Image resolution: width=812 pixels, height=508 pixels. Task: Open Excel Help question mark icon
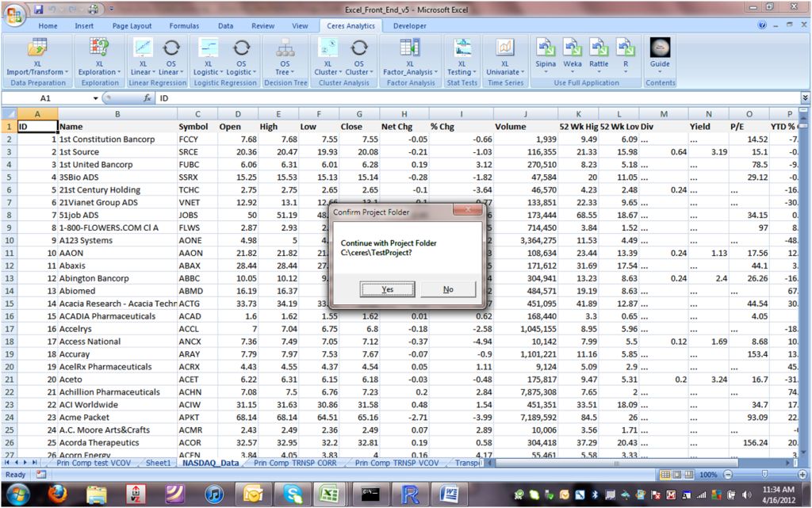point(762,25)
